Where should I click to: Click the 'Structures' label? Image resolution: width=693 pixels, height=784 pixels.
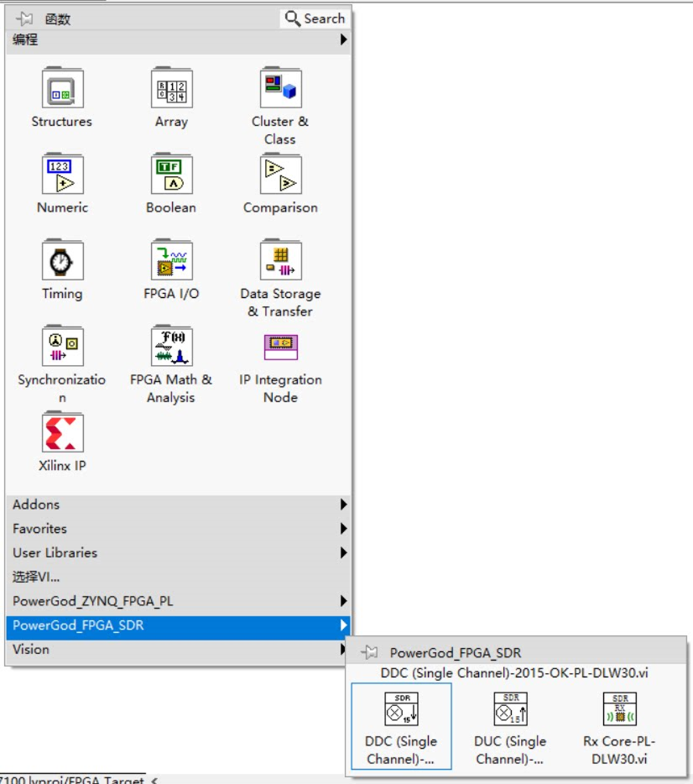(x=62, y=121)
